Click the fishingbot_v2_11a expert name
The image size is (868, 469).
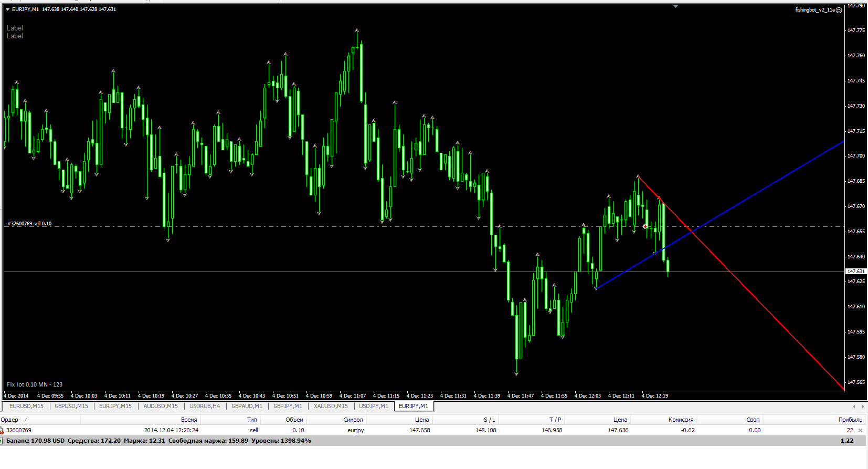pyautogui.click(x=815, y=10)
